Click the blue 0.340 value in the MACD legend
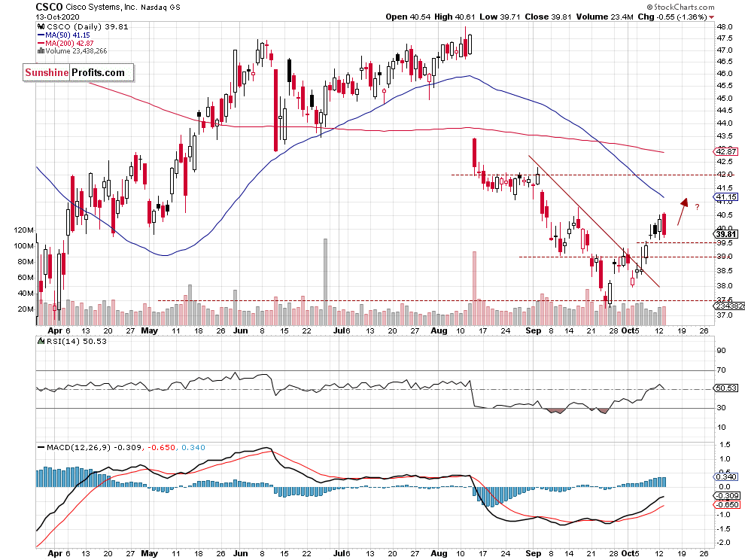 pos(193,448)
